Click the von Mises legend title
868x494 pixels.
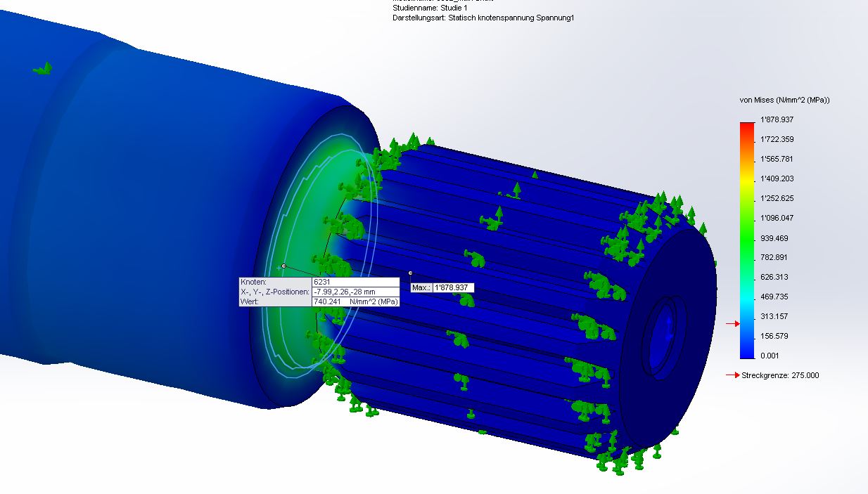[784, 100]
